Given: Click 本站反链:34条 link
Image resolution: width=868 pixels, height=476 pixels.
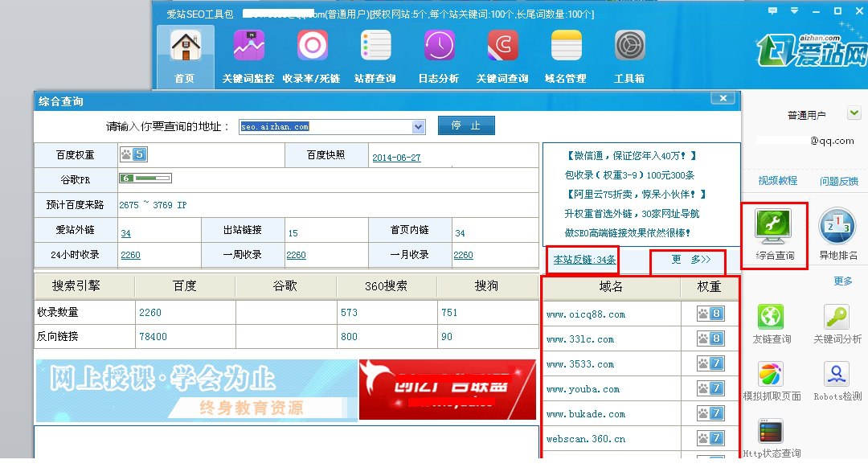Looking at the screenshot, I should point(584,260).
